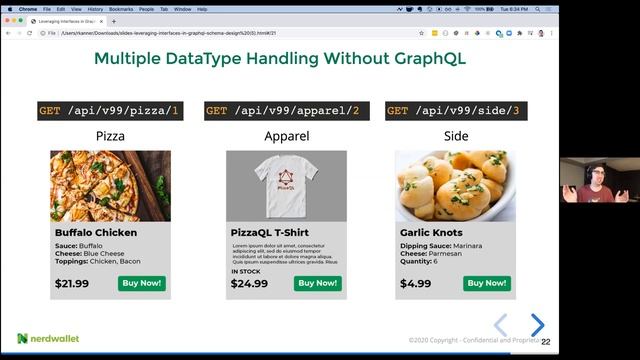Reload the current page
The height and width of the screenshot is (360, 640).
click(x=29, y=33)
